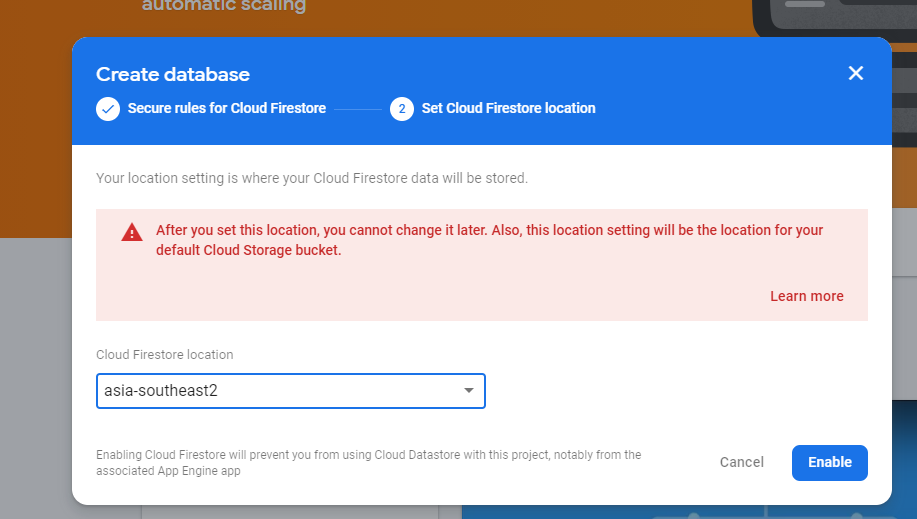Expand the location dropdown arrow
Viewport: 917px width, 519px height.
(x=468, y=391)
